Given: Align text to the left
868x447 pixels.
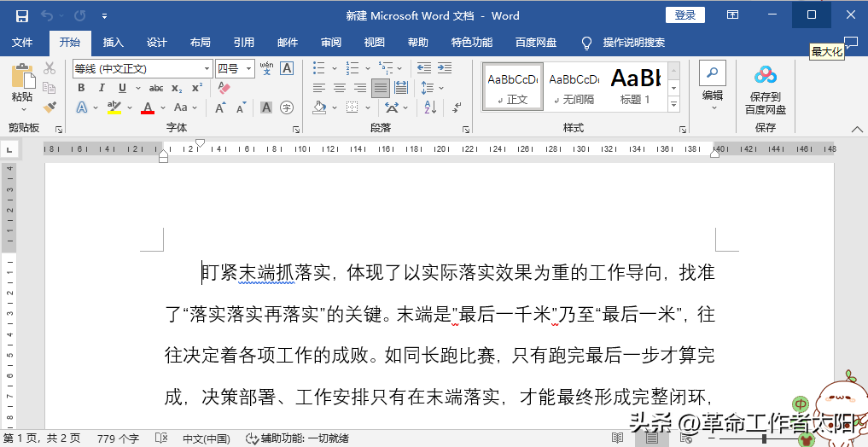Looking at the screenshot, I should pyautogui.click(x=319, y=88).
